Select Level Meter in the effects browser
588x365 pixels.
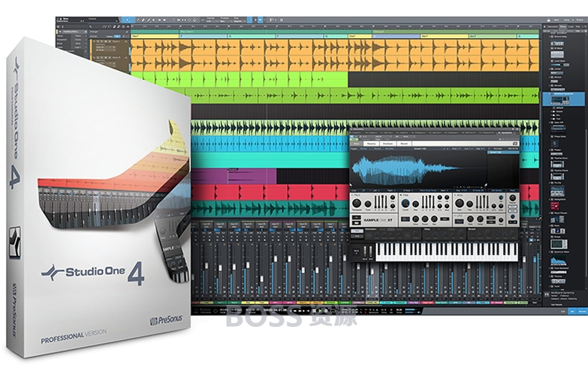pos(560,61)
